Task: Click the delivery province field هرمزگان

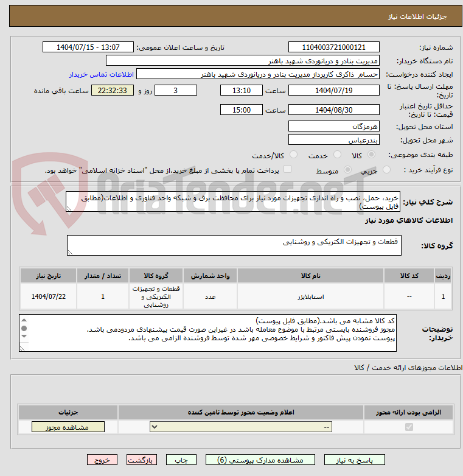Action: tap(334, 126)
